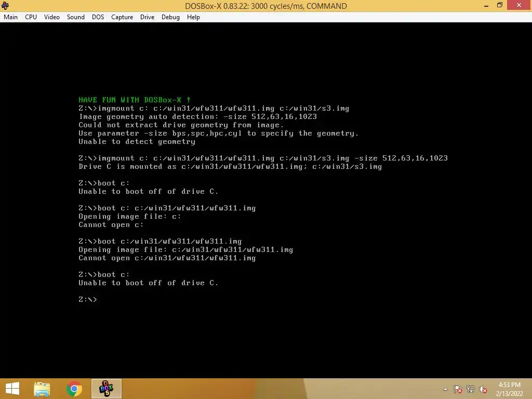
Task: Click the muted volume tray icon
Action: pyautogui.click(x=483, y=389)
